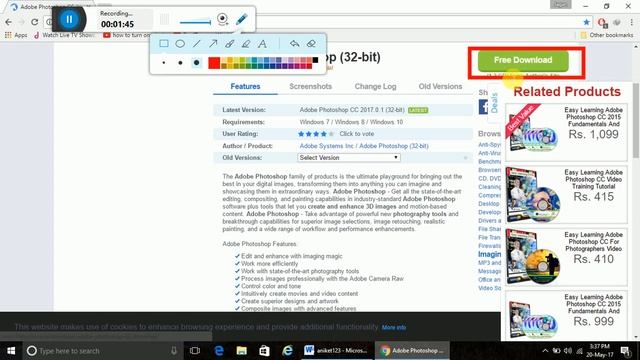Image resolution: width=640 pixels, height=360 pixels.
Task: Select the highlighter marker tool
Action: coord(246,43)
